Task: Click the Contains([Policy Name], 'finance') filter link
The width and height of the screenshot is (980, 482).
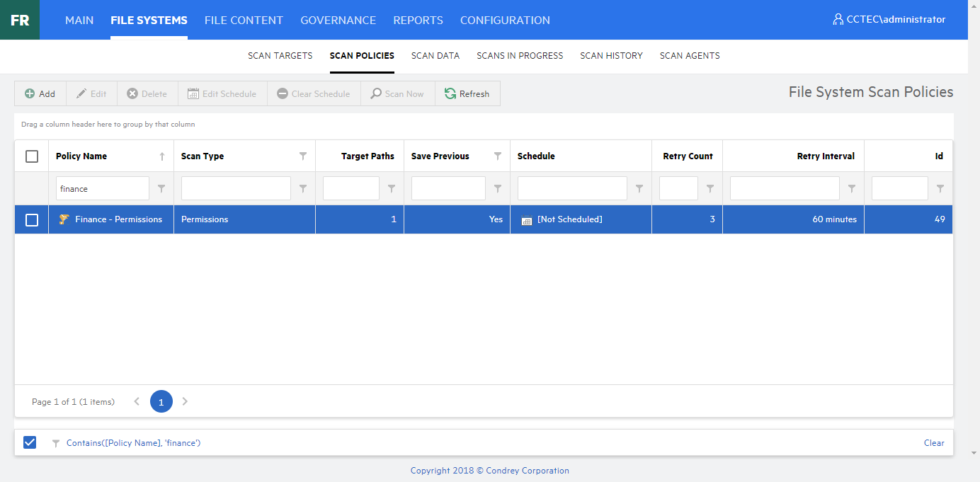Action: click(x=134, y=443)
